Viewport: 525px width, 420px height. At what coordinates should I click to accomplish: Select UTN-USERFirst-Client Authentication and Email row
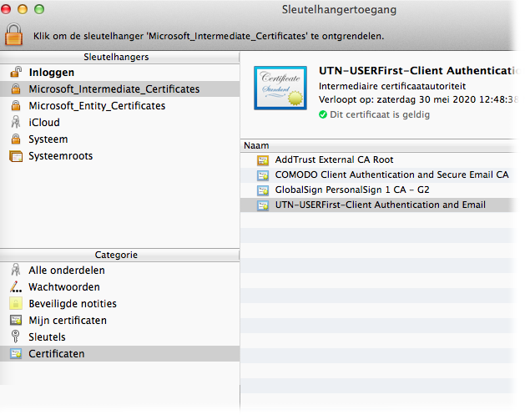[378, 205]
